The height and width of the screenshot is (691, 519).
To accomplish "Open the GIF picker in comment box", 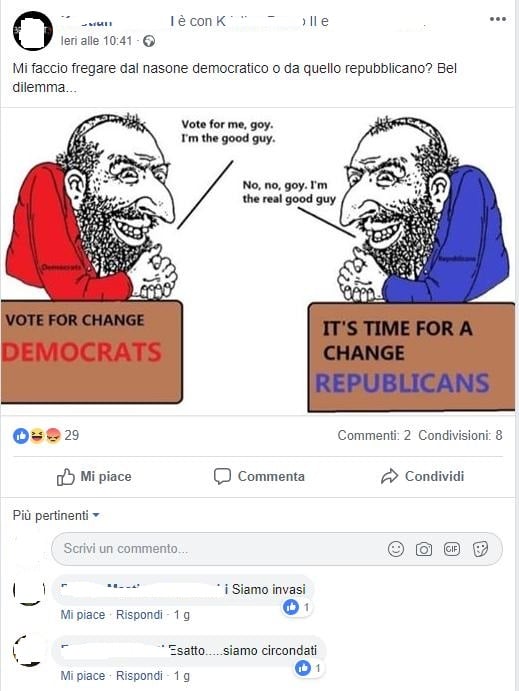I will (x=452, y=549).
